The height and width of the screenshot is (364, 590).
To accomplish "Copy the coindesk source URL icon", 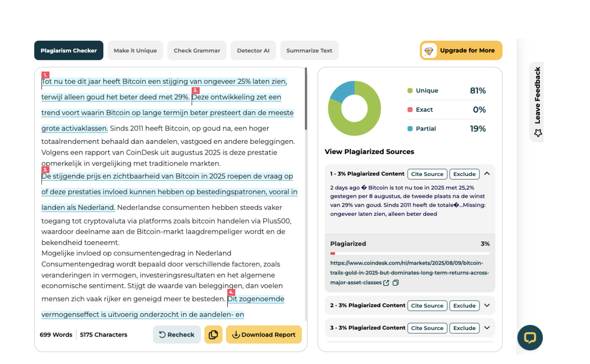I will [x=396, y=283].
